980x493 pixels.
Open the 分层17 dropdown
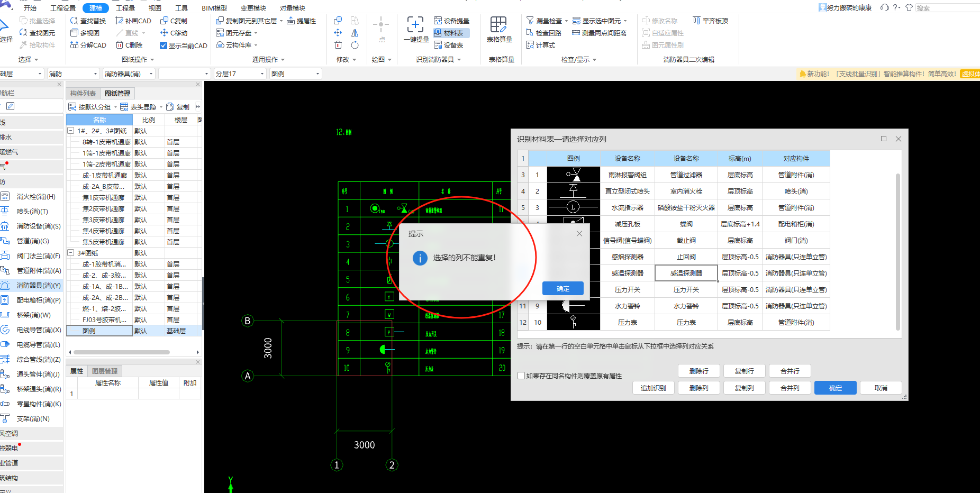[240, 74]
